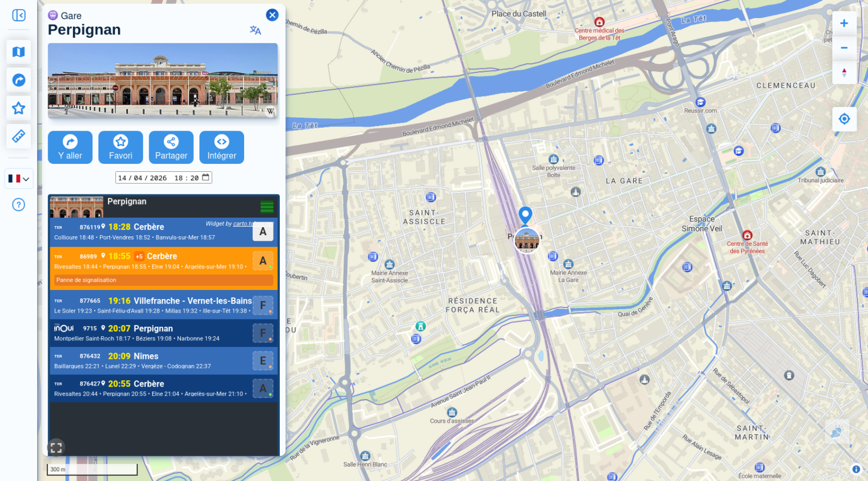Expand the French language dropdown

coord(19,179)
